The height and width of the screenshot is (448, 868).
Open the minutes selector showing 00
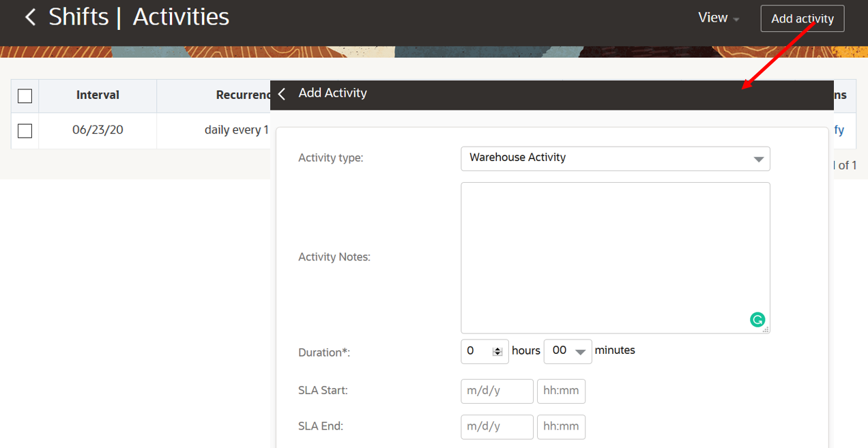(x=567, y=350)
